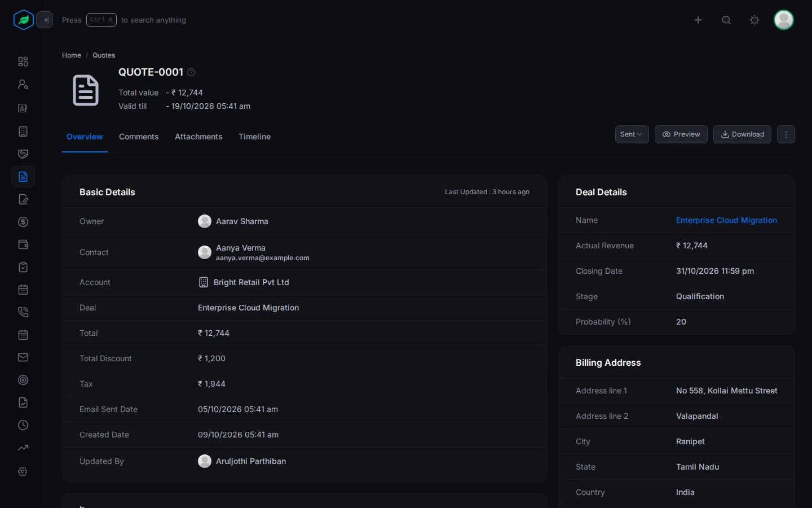Select the highlighted quotes document icon in sidebar
Image resolution: width=812 pixels, height=508 pixels.
tap(23, 177)
